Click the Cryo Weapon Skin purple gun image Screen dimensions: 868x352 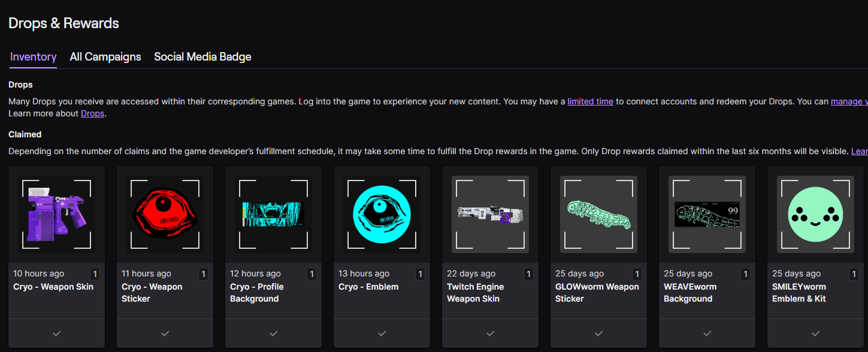tap(57, 214)
